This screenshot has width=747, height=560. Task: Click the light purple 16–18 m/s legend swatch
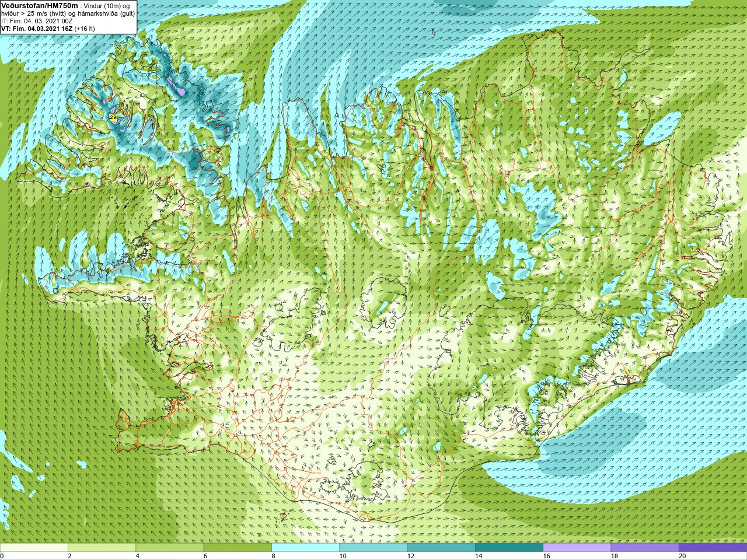click(577, 548)
